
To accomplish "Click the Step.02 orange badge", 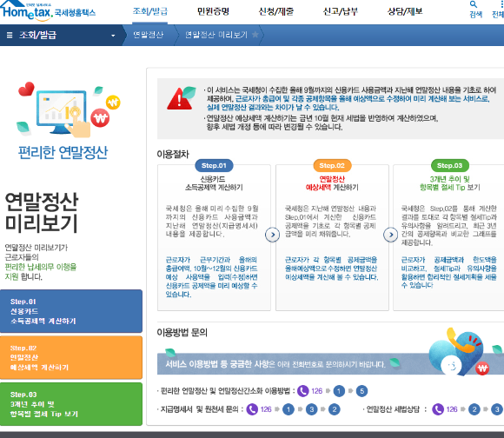I will pyautogui.click(x=332, y=165).
